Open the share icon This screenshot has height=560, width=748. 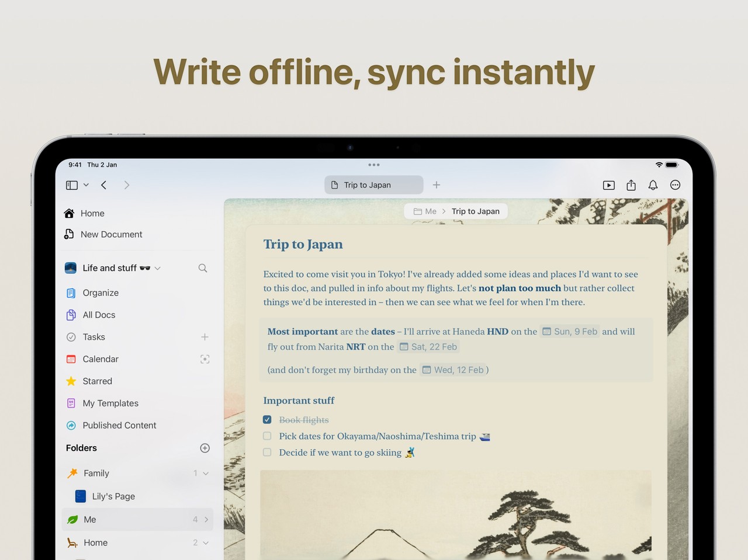tap(631, 185)
